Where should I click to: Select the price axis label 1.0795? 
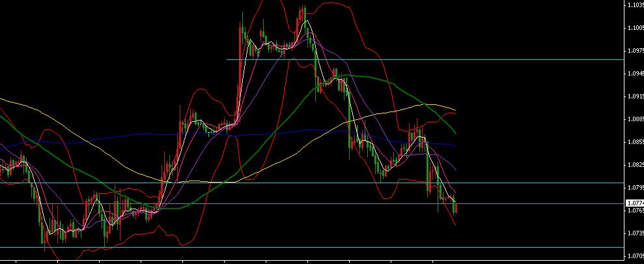point(636,188)
